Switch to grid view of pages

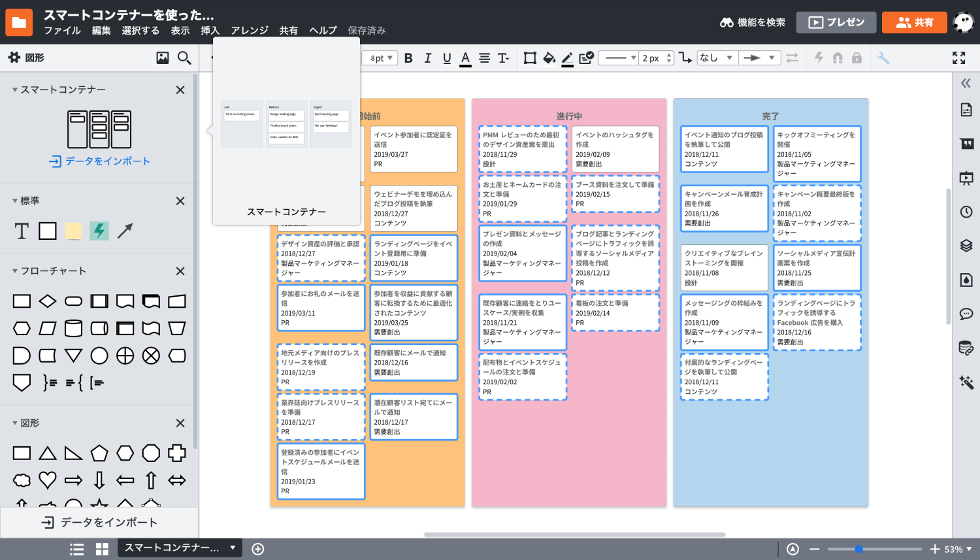click(102, 549)
